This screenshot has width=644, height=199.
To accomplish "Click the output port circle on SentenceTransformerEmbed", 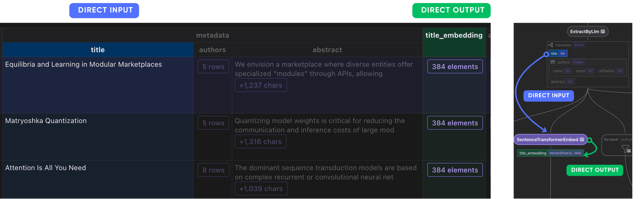I will pyautogui.click(x=589, y=140).
